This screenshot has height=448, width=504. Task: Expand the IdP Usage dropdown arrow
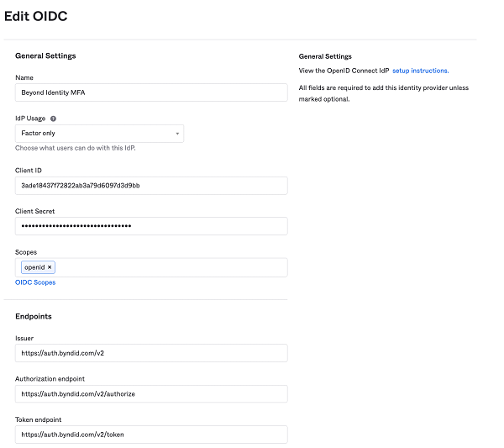177,134
